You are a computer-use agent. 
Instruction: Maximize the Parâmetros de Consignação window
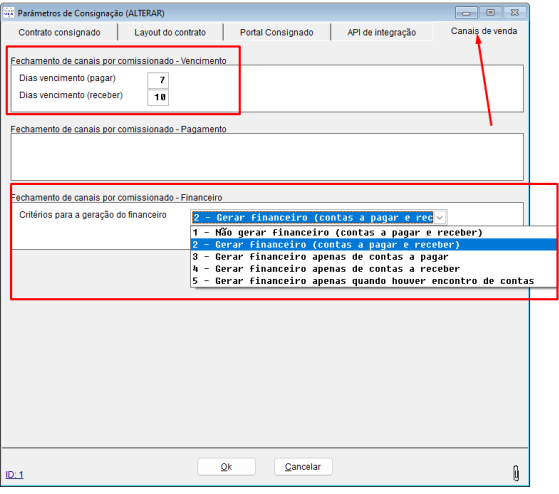[x=490, y=13]
